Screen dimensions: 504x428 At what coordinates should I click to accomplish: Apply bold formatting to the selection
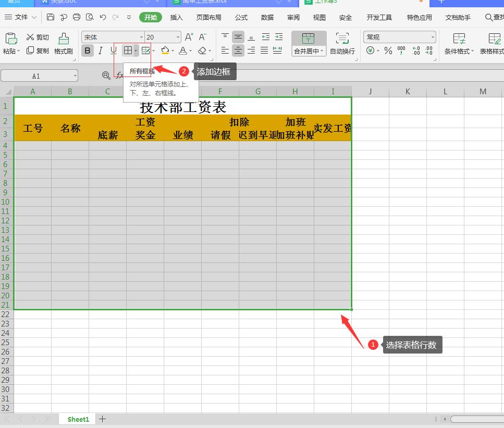(87, 50)
